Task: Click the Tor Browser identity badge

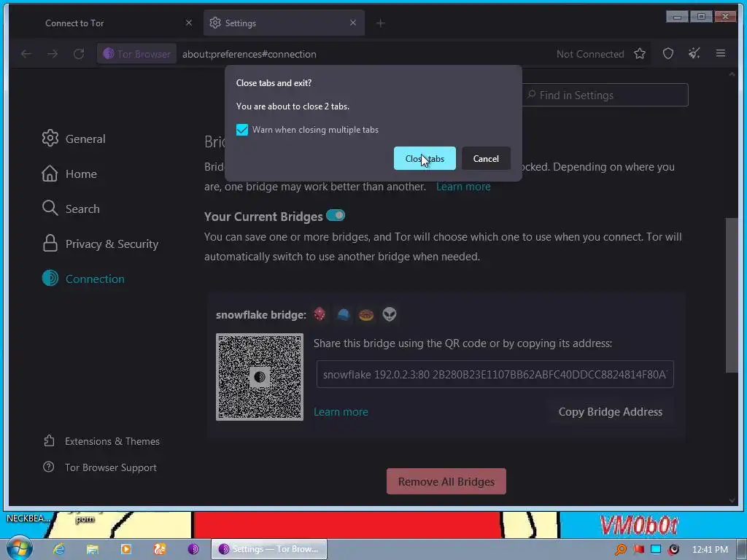Action: point(136,54)
